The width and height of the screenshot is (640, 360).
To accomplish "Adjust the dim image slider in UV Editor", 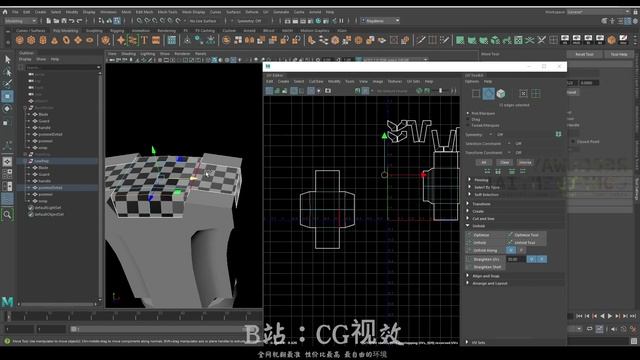I will pos(440,91).
